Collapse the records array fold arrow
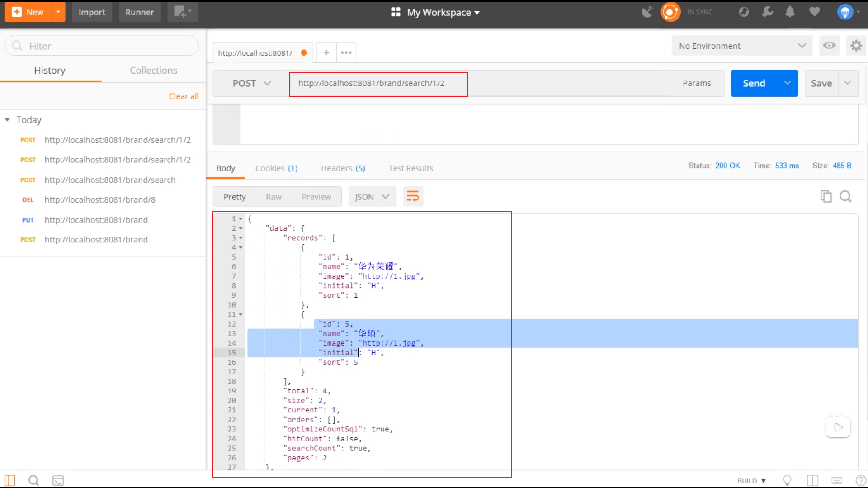The width and height of the screenshot is (868, 488). click(241, 238)
